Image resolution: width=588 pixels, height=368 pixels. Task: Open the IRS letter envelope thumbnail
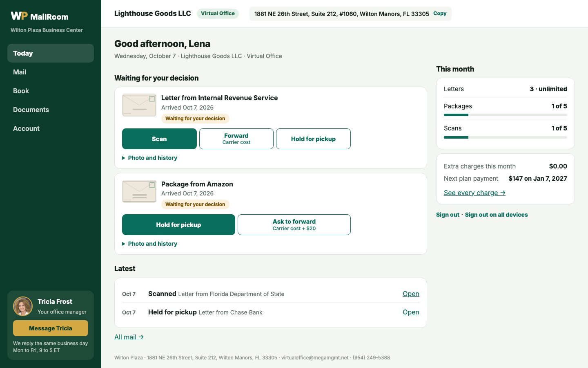[139, 105]
